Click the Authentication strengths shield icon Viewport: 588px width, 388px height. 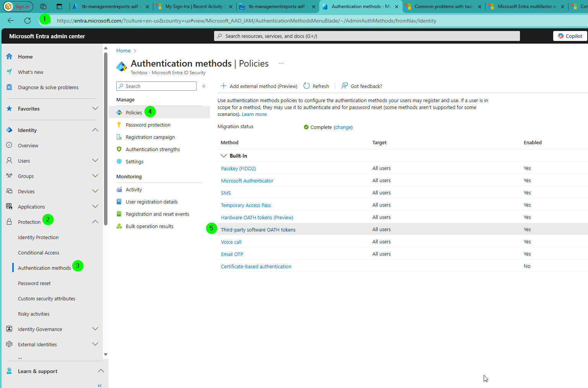(x=119, y=149)
